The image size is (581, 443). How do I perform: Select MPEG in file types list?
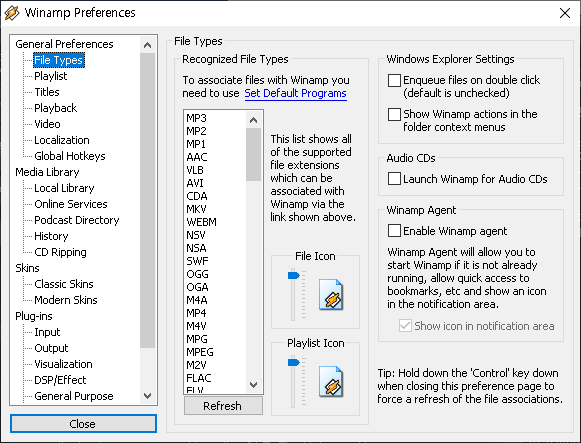click(200, 352)
